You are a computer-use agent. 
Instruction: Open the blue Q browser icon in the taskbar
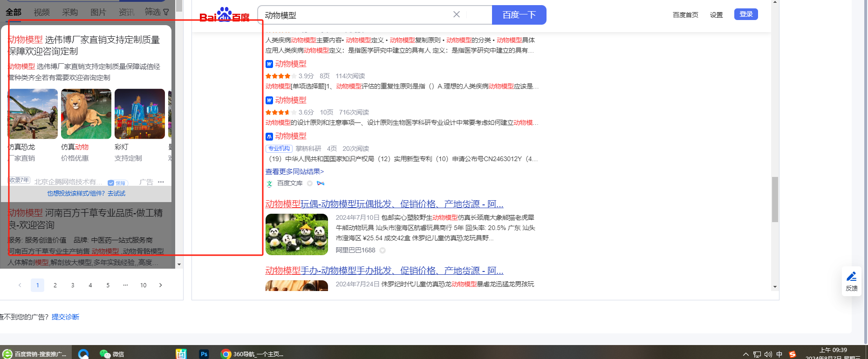(83, 354)
